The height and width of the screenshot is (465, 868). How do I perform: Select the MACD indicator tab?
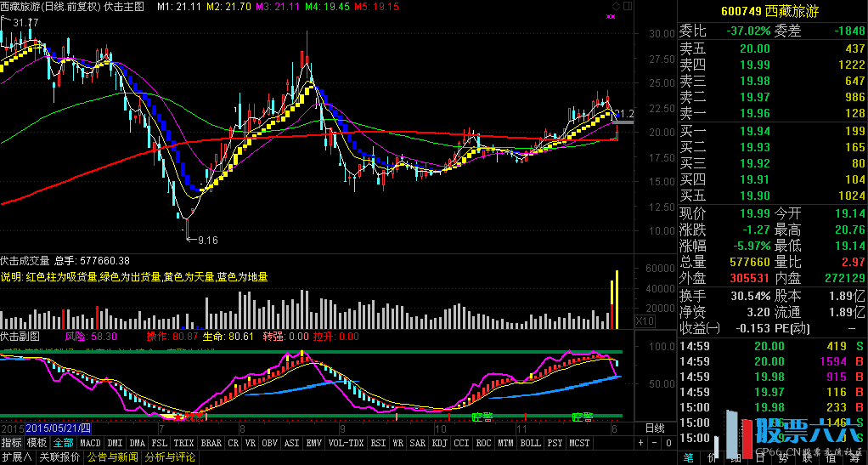[90, 443]
